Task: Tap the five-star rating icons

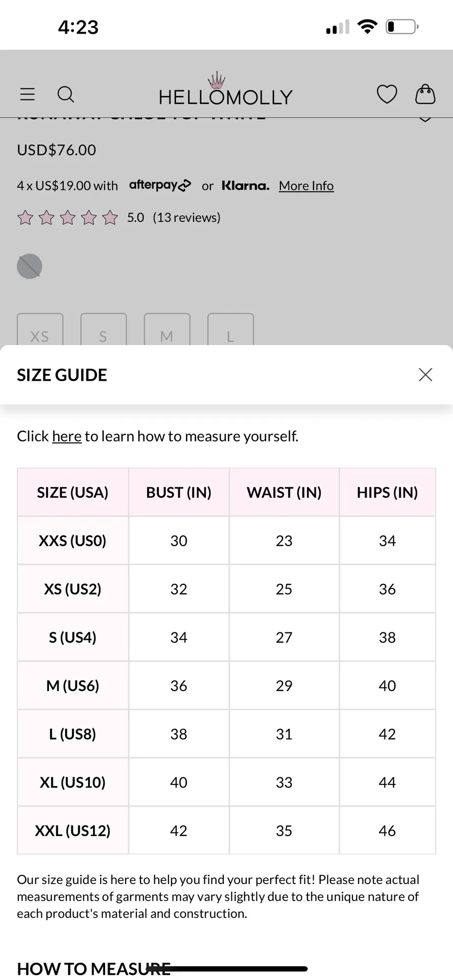Action: [x=67, y=218]
